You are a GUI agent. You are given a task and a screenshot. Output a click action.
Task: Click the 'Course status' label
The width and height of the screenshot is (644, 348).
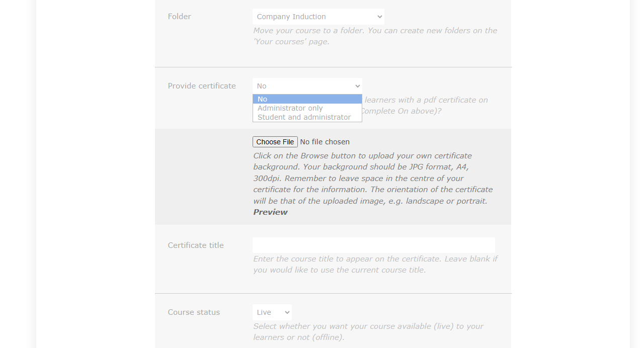coord(194,312)
